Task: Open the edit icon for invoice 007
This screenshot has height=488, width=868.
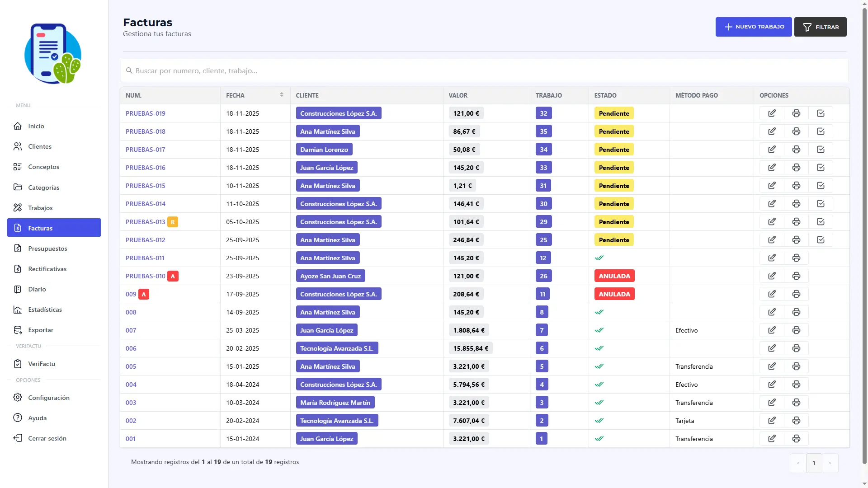Action: [772, 330]
